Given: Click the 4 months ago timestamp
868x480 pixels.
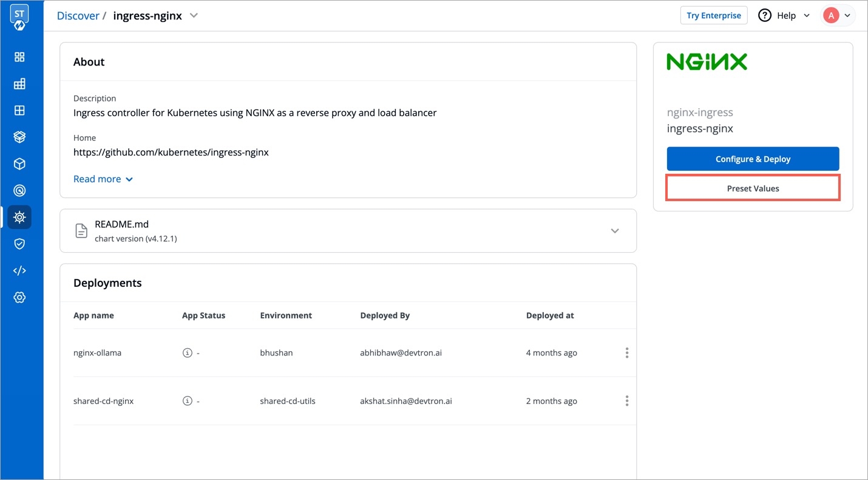Looking at the screenshot, I should click(552, 353).
